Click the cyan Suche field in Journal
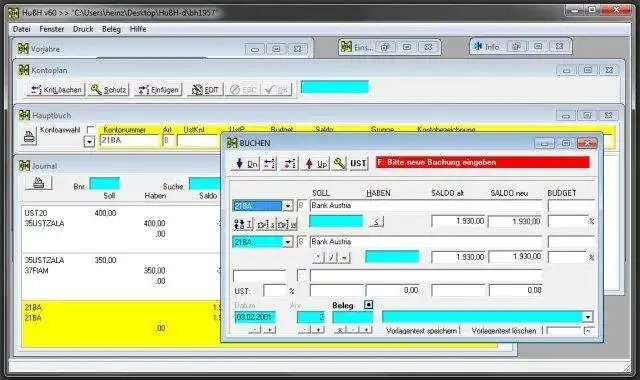Screen dimensions: 640x380 (204, 184)
